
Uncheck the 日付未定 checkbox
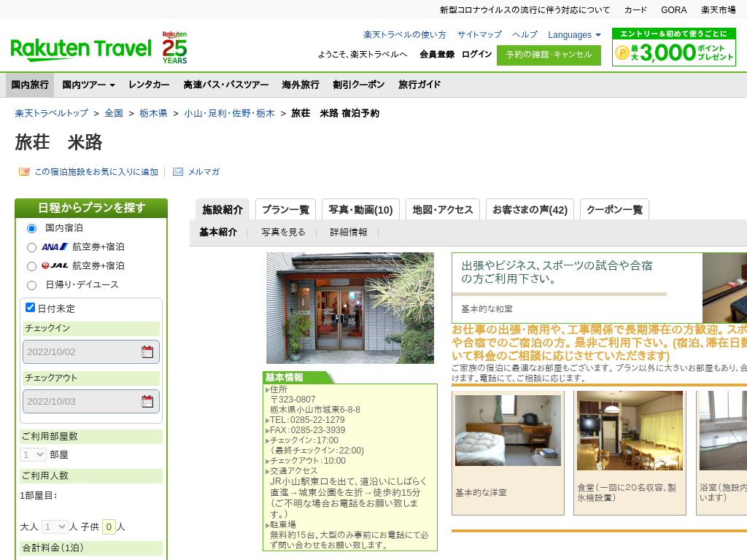pyautogui.click(x=30, y=308)
